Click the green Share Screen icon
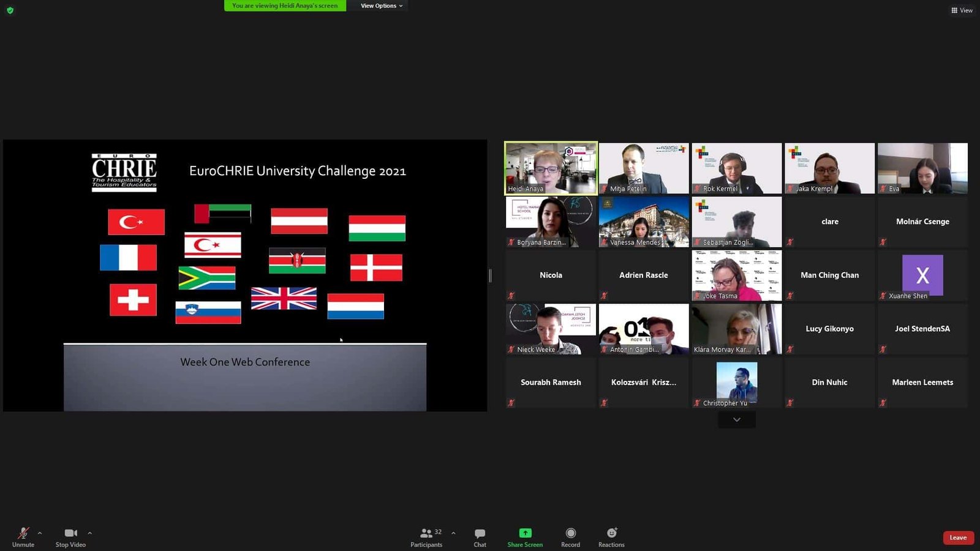 525,533
